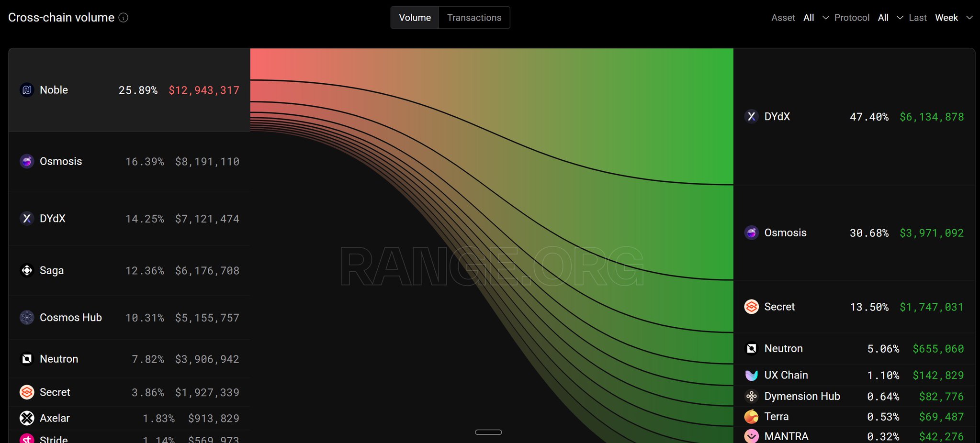The width and height of the screenshot is (980, 443).
Task: Click the Osmosis logo in the source list
Action: coord(27,161)
